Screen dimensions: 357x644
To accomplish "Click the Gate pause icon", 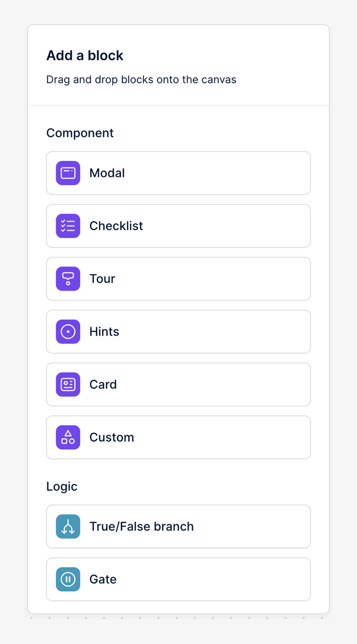I will click(68, 579).
